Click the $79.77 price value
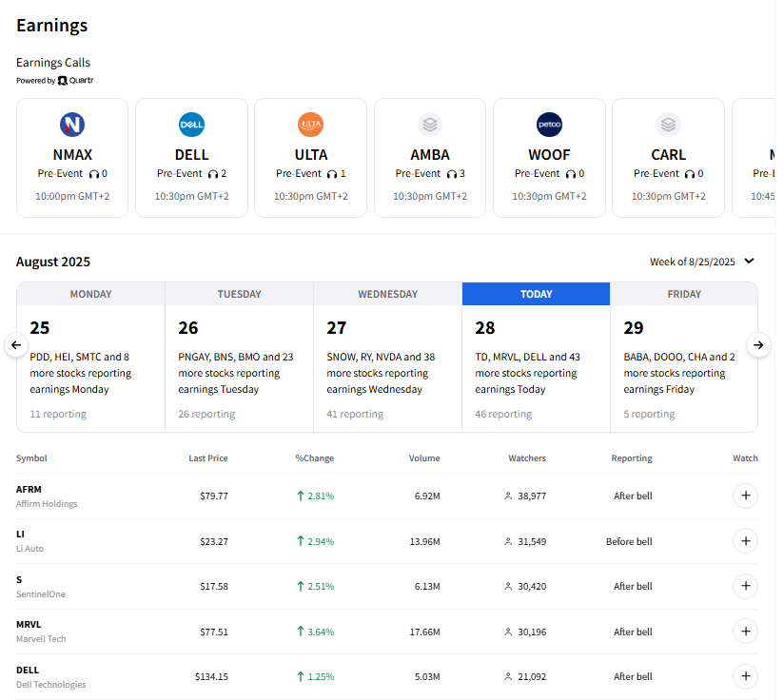 (214, 496)
